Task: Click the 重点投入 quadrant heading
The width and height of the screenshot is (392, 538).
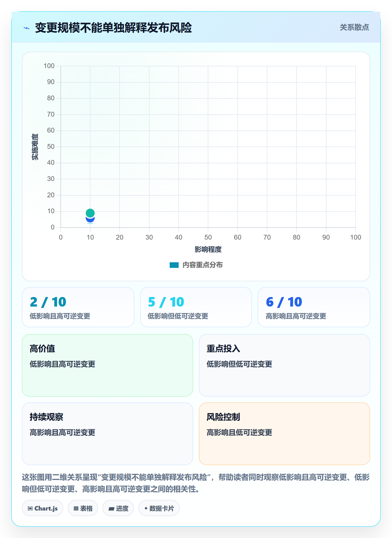Action: tap(223, 349)
